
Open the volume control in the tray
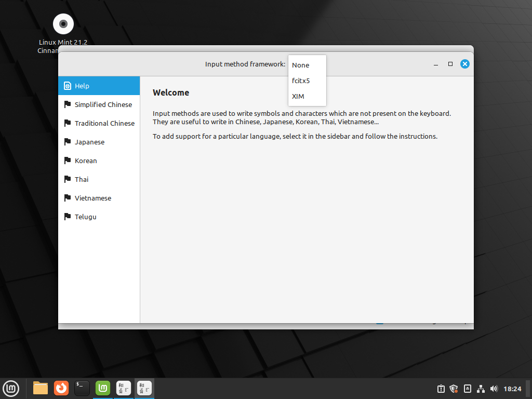494,388
